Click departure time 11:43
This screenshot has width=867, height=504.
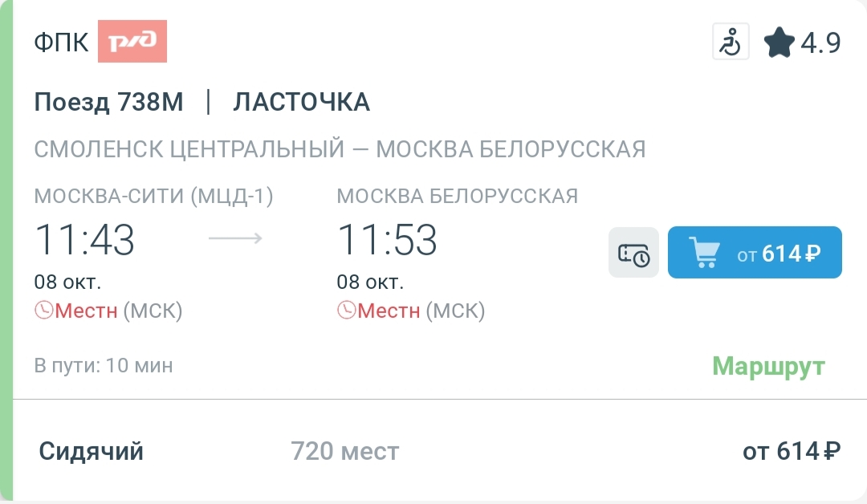click(x=84, y=240)
